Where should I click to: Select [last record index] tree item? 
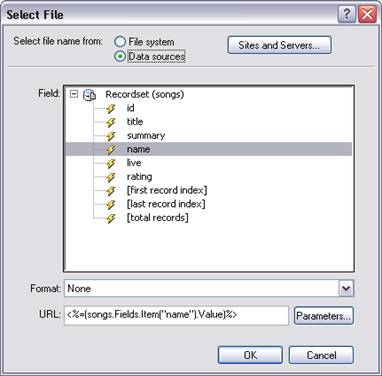pos(166,204)
